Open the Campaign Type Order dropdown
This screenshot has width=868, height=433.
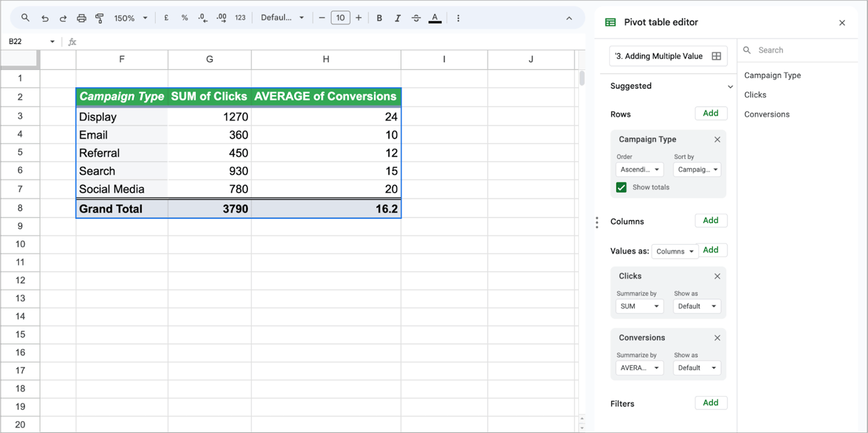639,170
